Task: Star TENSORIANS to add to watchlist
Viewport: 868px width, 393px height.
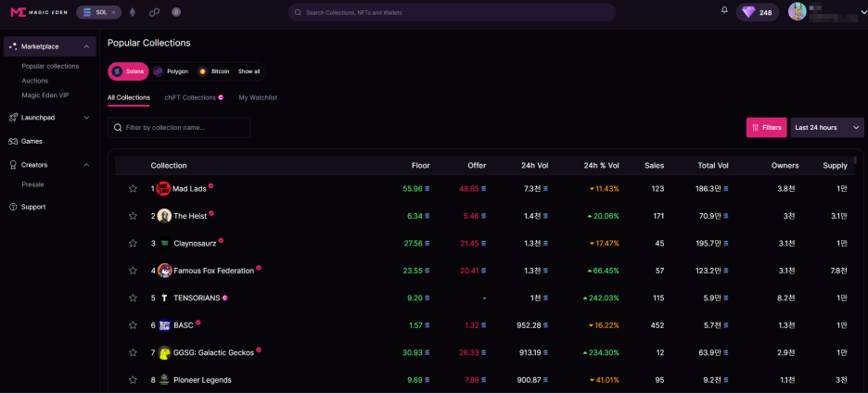Action: 133,298
